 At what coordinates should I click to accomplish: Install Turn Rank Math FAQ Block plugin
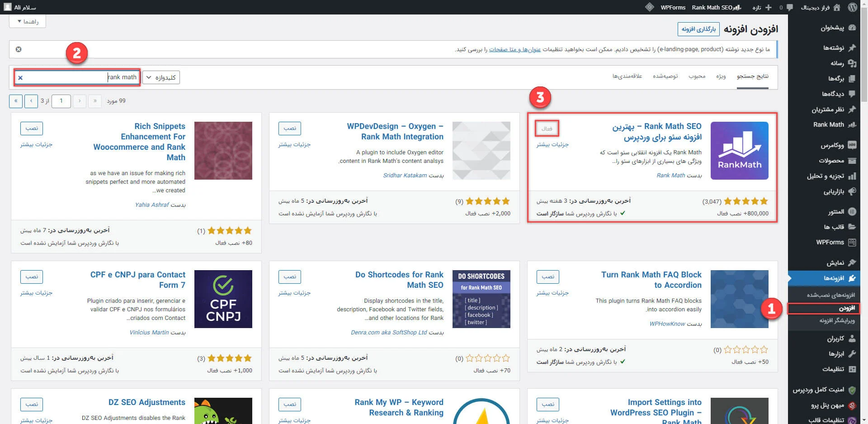(548, 276)
